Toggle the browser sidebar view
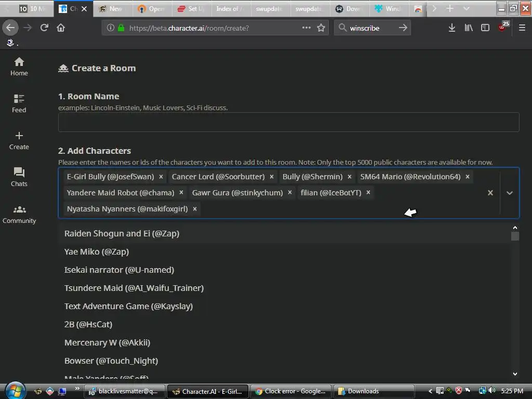This screenshot has height=399, width=532. point(485,28)
